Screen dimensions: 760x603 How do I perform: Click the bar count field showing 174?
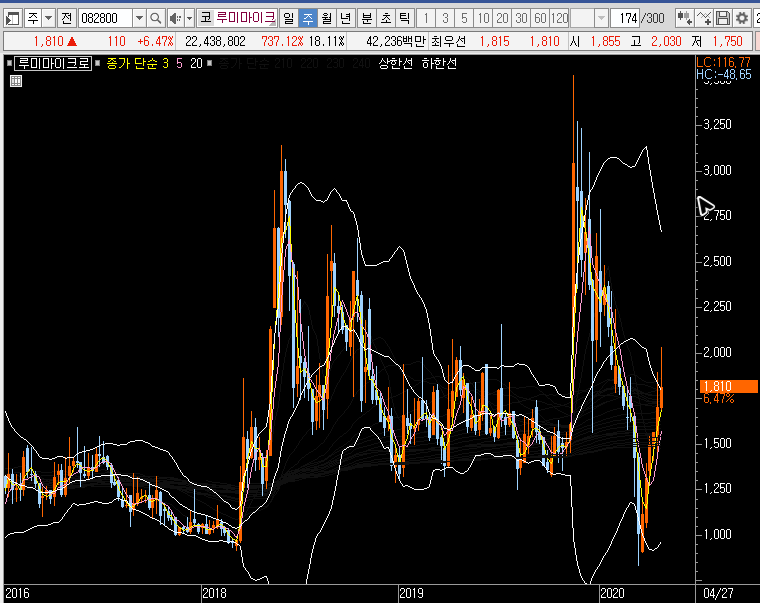point(625,19)
